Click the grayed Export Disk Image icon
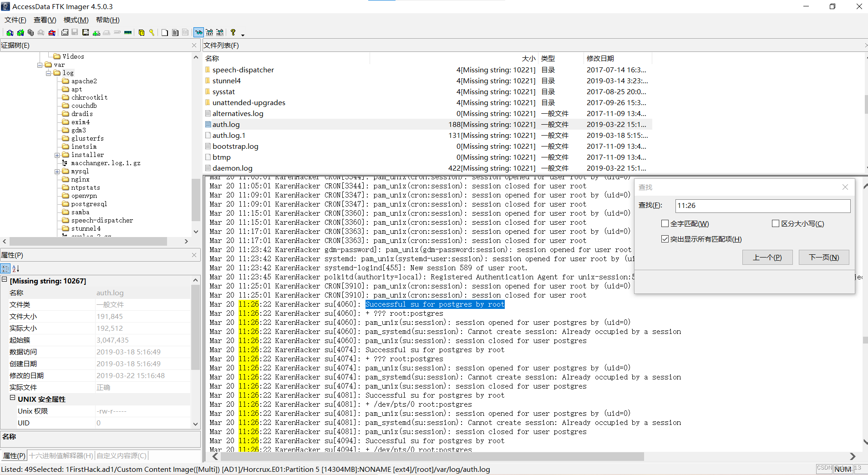 pyautogui.click(x=75, y=33)
